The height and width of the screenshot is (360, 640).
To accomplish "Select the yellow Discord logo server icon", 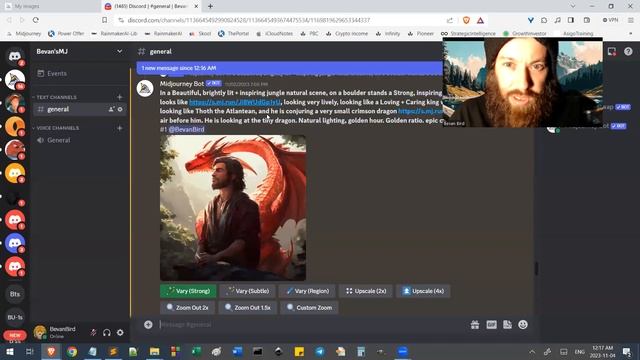I will coord(15,173).
